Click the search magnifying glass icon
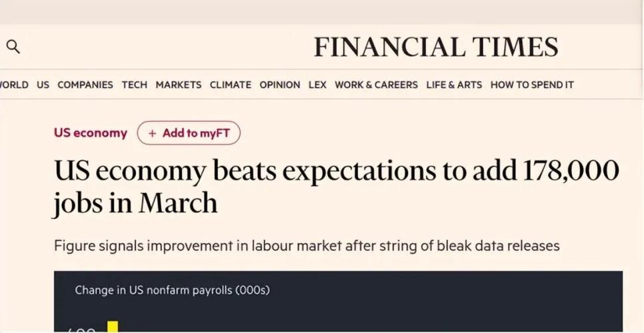This screenshot has width=644, height=333. pos(13,47)
